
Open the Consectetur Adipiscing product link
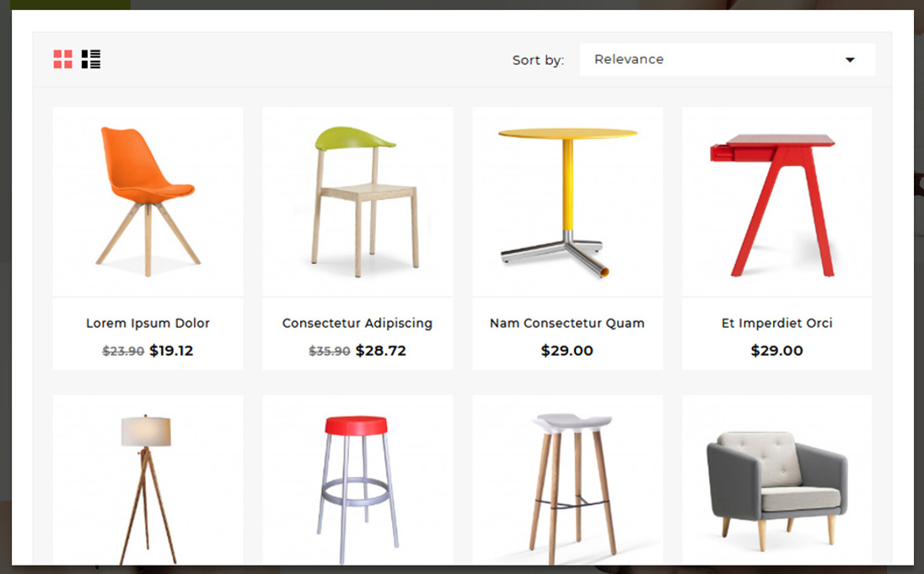(x=357, y=323)
